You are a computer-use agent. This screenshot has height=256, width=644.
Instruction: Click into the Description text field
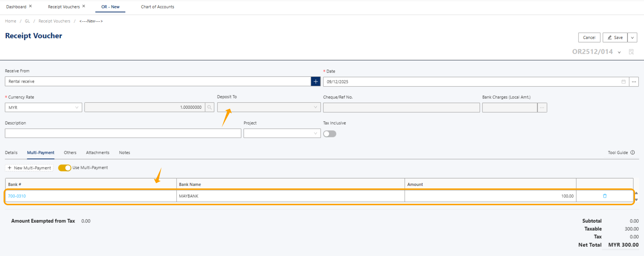(x=123, y=133)
